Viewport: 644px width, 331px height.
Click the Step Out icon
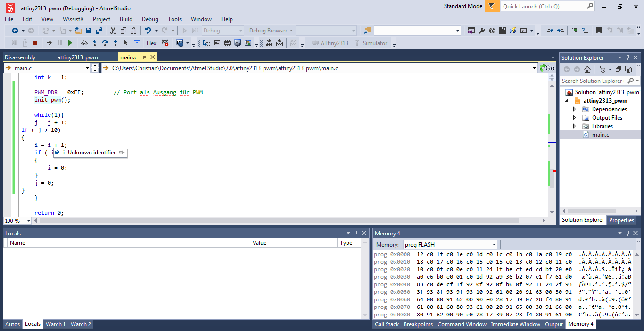pyautogui.click(x=116, y=43)
